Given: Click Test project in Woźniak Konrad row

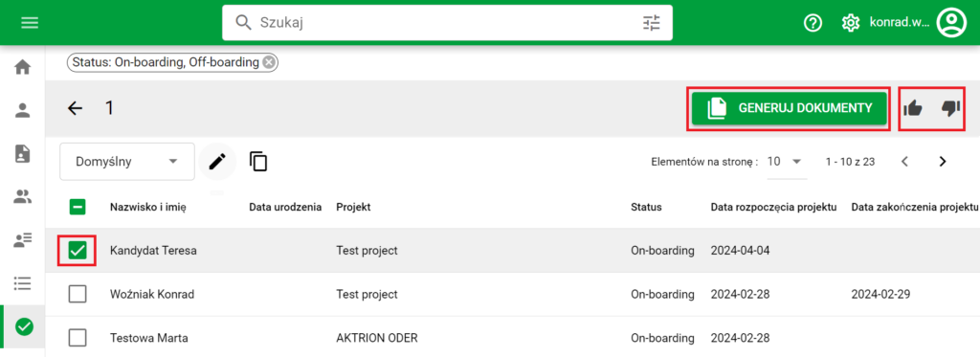Looking at the screenshot, I should click(367, 294).
